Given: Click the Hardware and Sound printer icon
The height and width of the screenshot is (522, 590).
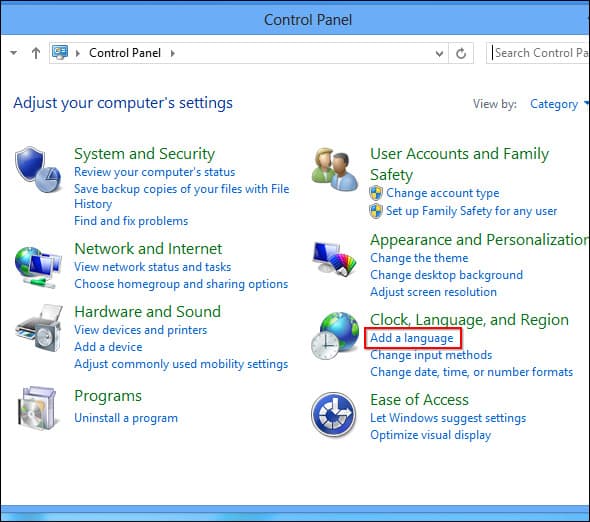Looking at the screenshot, I should click(39, 328).
